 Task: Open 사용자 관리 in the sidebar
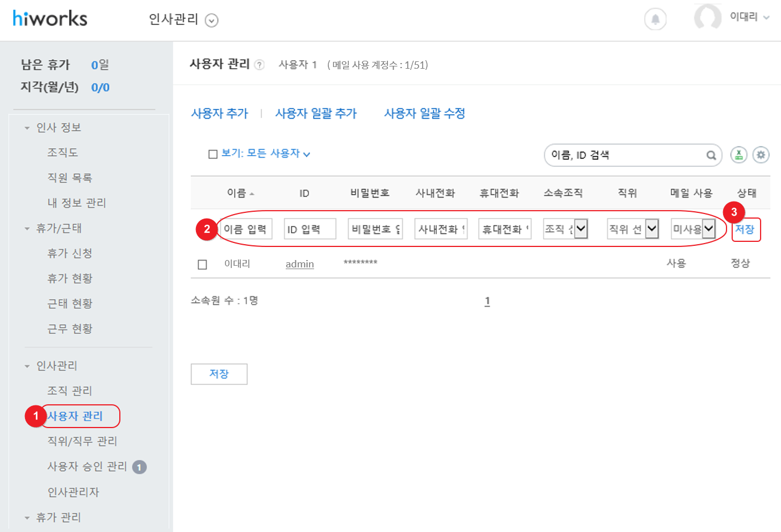[75, 416]
